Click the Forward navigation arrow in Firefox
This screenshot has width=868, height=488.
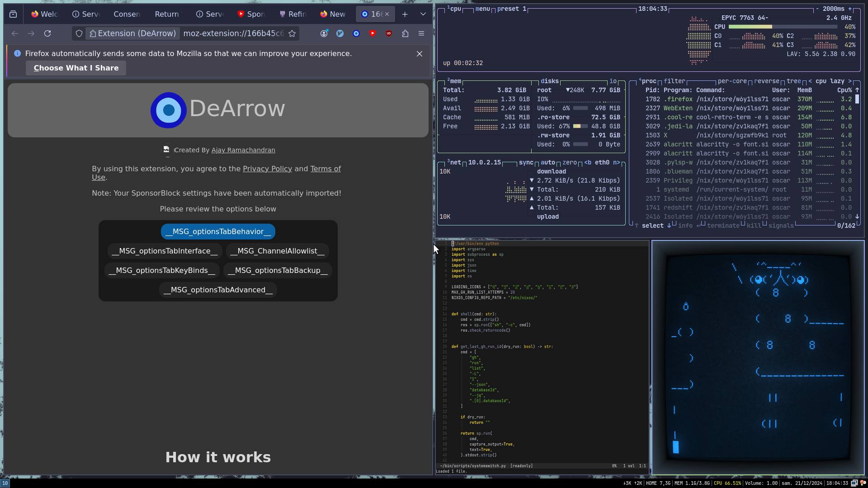(31, 33)
